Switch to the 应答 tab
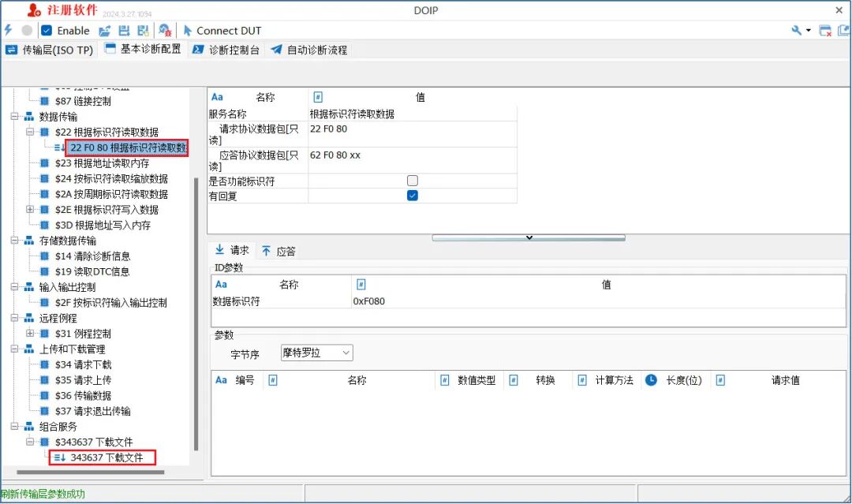Viewport: 852px width, 504px height. click(x=284, y=250)
